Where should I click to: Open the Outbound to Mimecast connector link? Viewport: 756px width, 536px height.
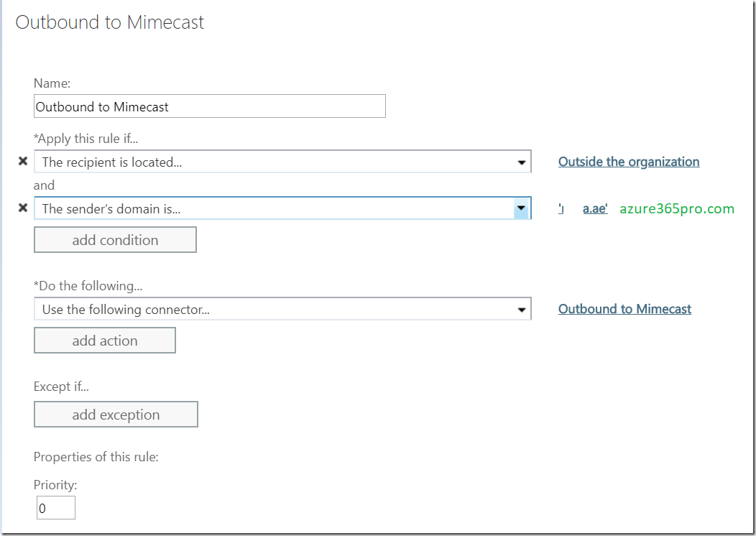pos(625,309)
